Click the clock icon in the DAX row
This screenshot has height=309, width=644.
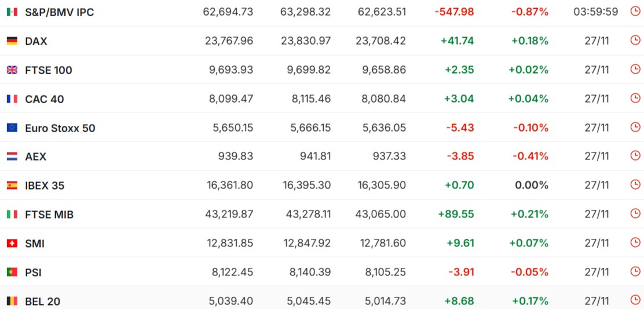point(635,41)
